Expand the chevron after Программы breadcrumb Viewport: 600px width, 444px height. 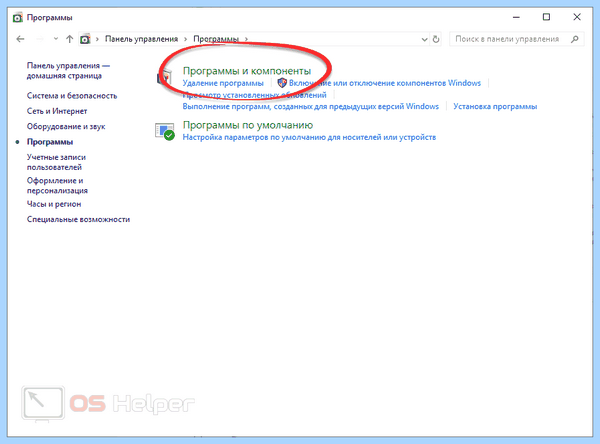(x=246, y=39)
